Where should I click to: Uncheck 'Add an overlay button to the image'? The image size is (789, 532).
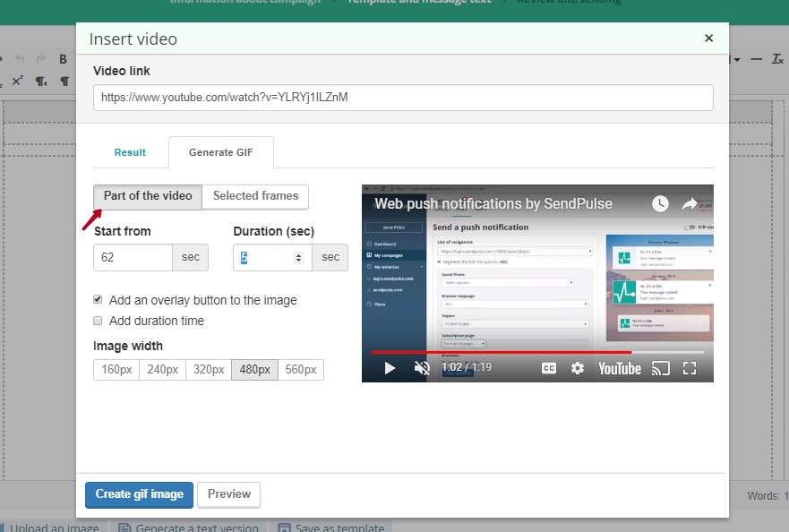(x=98, y=299)
